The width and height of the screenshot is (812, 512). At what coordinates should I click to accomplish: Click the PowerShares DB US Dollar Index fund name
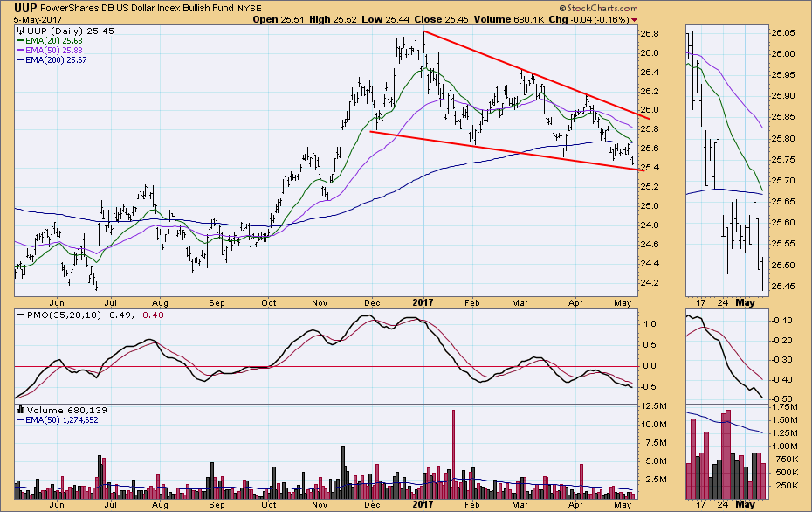click(137, 9)
